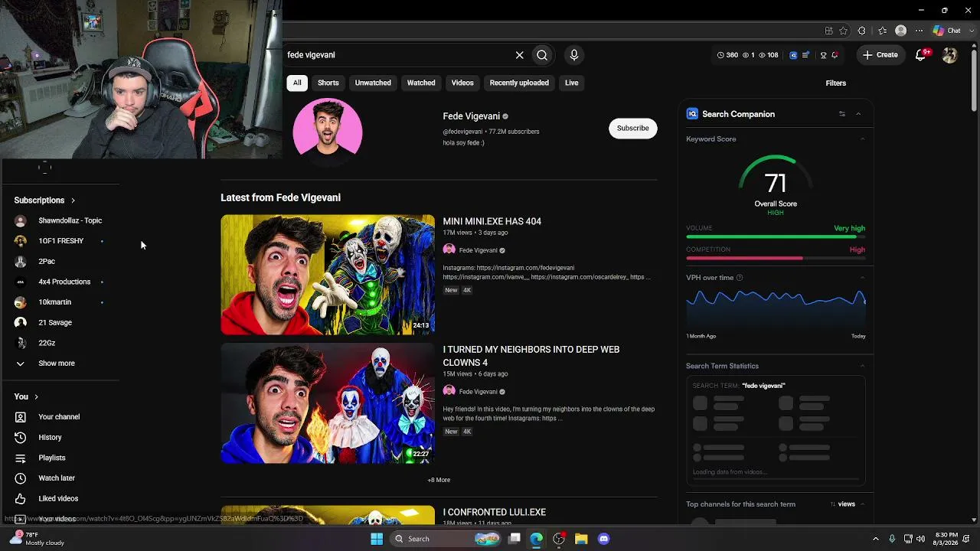This screenshot has height=551, width=980.
Task: Select the All filter chip
Action: click(x=297, y=83)
